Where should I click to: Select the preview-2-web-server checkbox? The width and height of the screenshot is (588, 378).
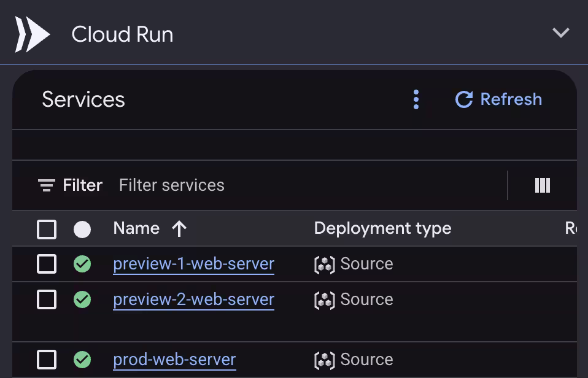point(47,299)
